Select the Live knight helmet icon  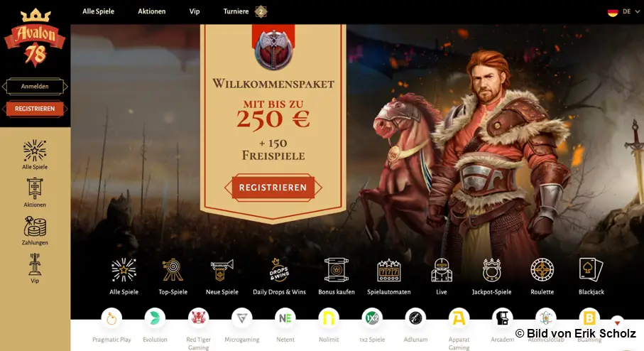click(x=442, y=270)
